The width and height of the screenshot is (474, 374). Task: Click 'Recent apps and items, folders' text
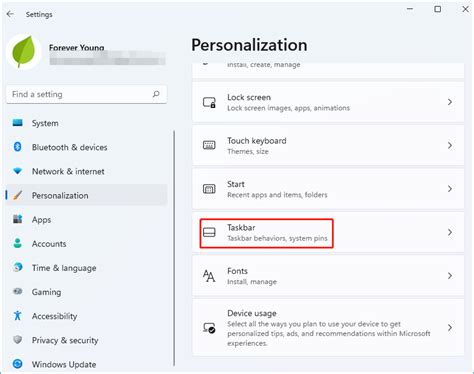coord(277,195)
